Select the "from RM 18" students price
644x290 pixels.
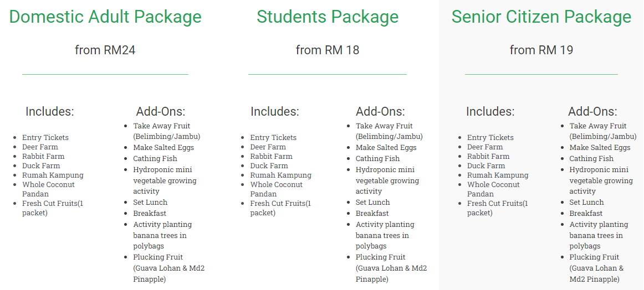click(x=328, y=50)
